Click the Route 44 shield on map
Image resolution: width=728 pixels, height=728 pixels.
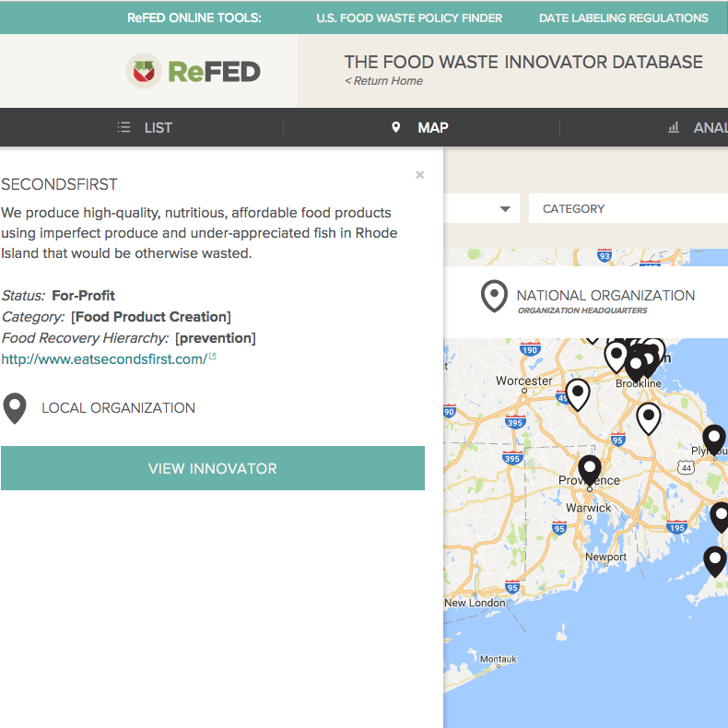[687, 467]
